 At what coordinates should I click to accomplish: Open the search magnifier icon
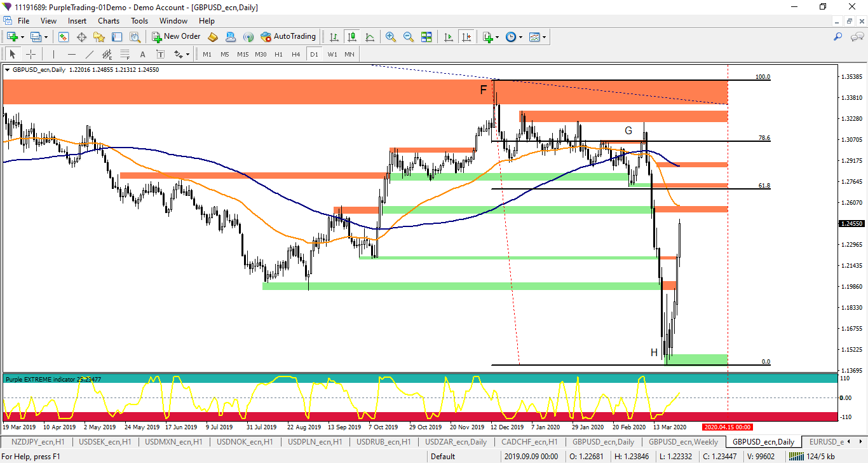pyautogui.click(x=838, y=37)
